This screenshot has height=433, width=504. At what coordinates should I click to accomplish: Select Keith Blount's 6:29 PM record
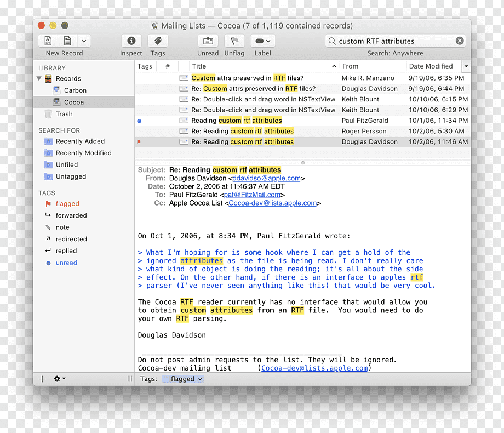pyautogui.click(x=303, y=110)
